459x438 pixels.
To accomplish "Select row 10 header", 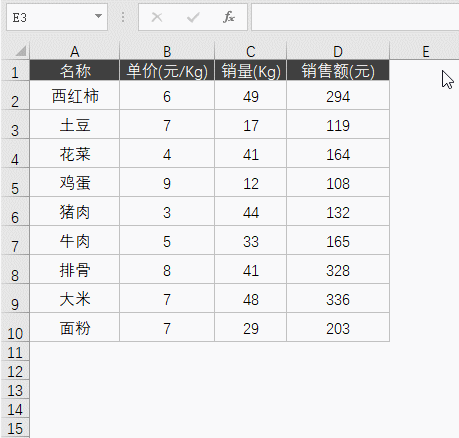I will tap(15, 327).
